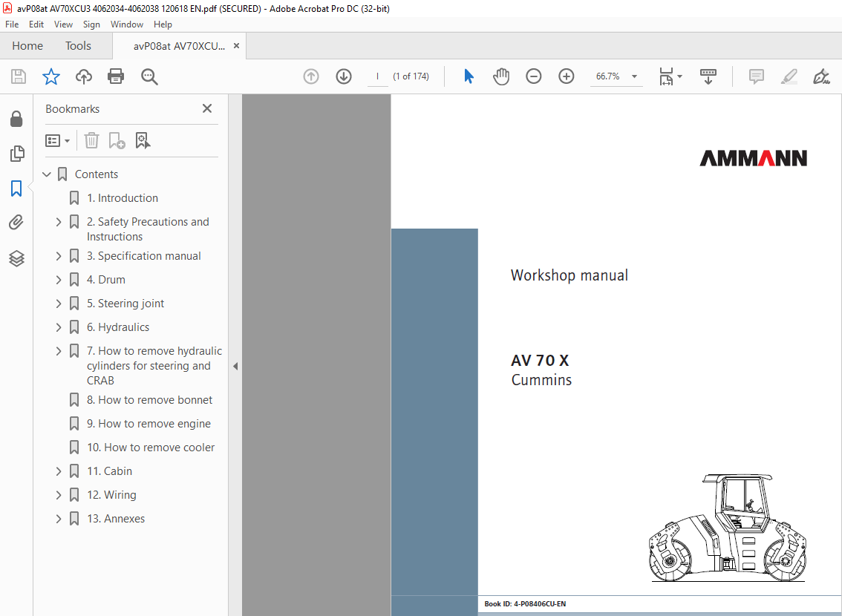Expand 11. Cabin bookmark

point(59,471)
